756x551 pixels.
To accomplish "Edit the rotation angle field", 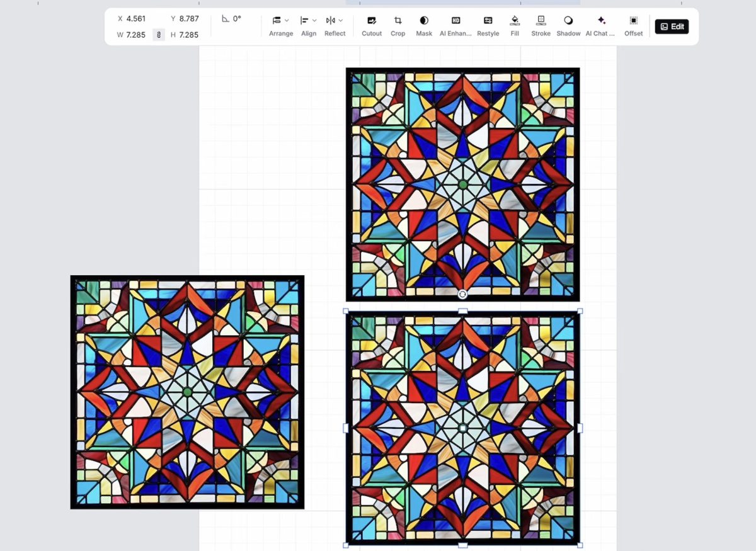I will click(x=232, y=19).
